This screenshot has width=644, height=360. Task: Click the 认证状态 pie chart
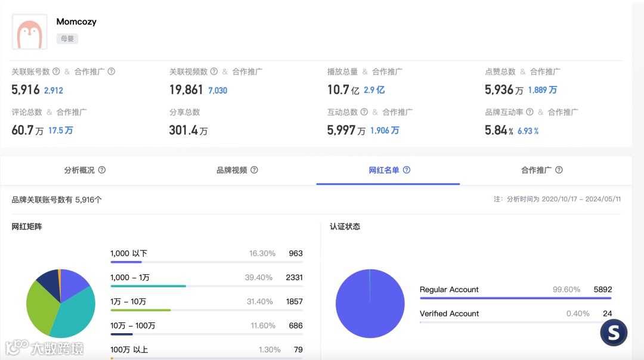tap(370, 303)
